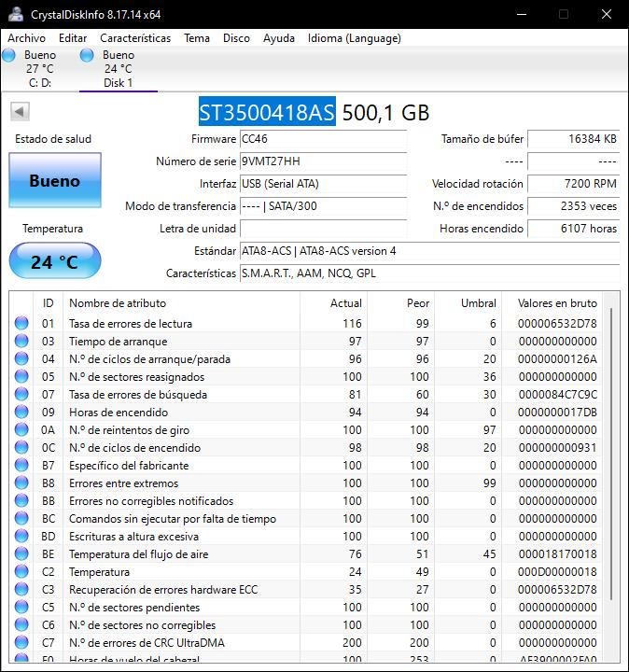The width and height of the screenshot is (629, 672).
Task: Click the Firmware field CC46
Action: (x=323, y=139)
